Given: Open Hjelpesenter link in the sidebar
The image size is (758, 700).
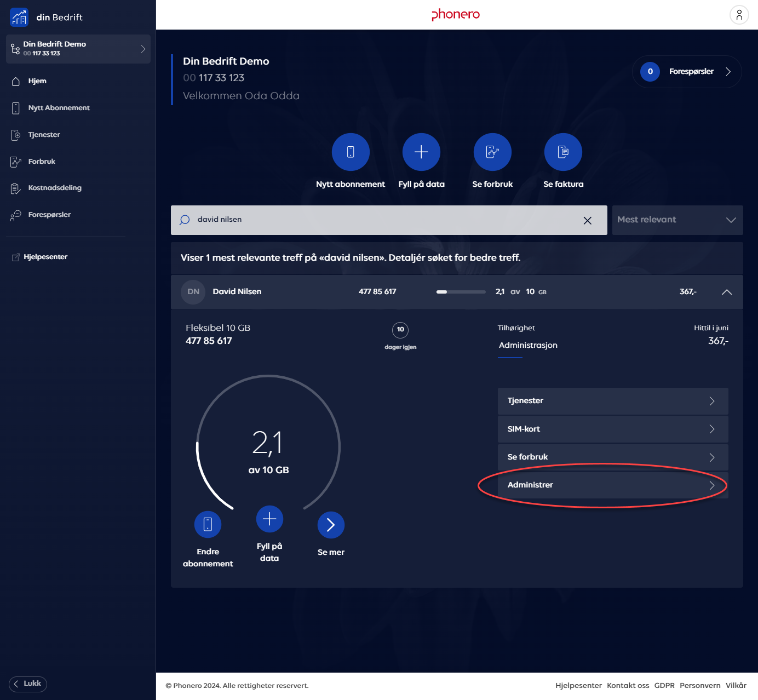Looking at the screenshot, I should (45, 257).
